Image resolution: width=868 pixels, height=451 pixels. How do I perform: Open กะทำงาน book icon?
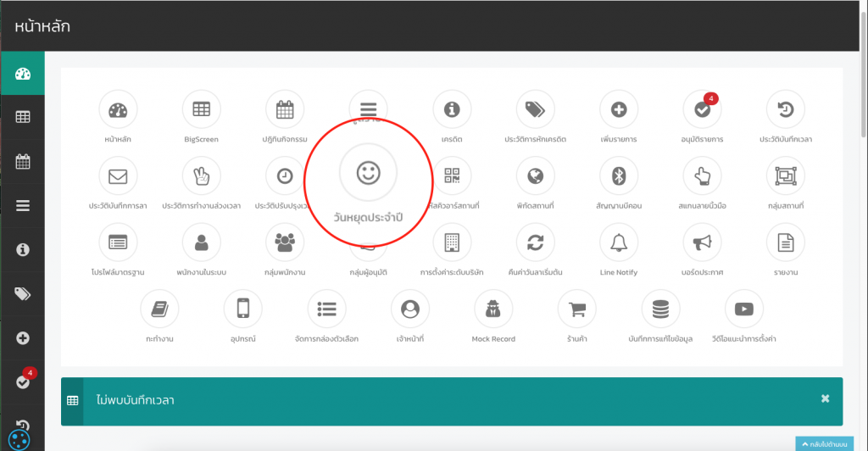pyautogui.click(x=159, y=309)
